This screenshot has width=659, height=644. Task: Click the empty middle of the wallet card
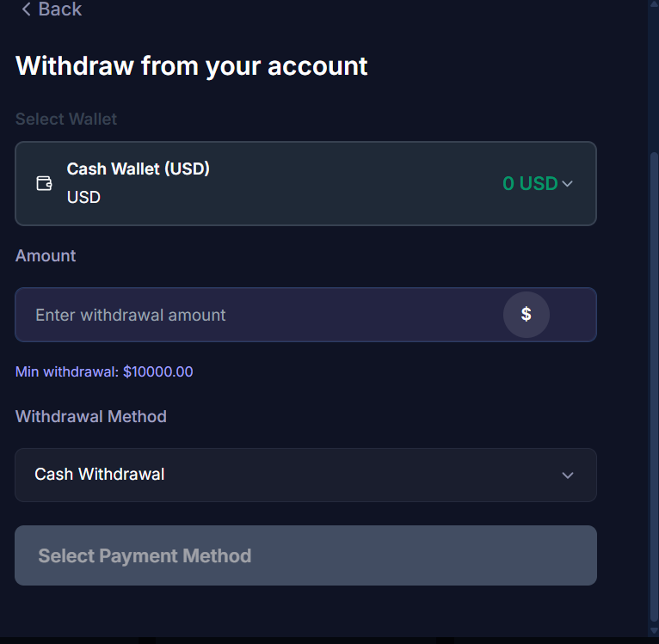pyautogui.click(x=353, y=183)
